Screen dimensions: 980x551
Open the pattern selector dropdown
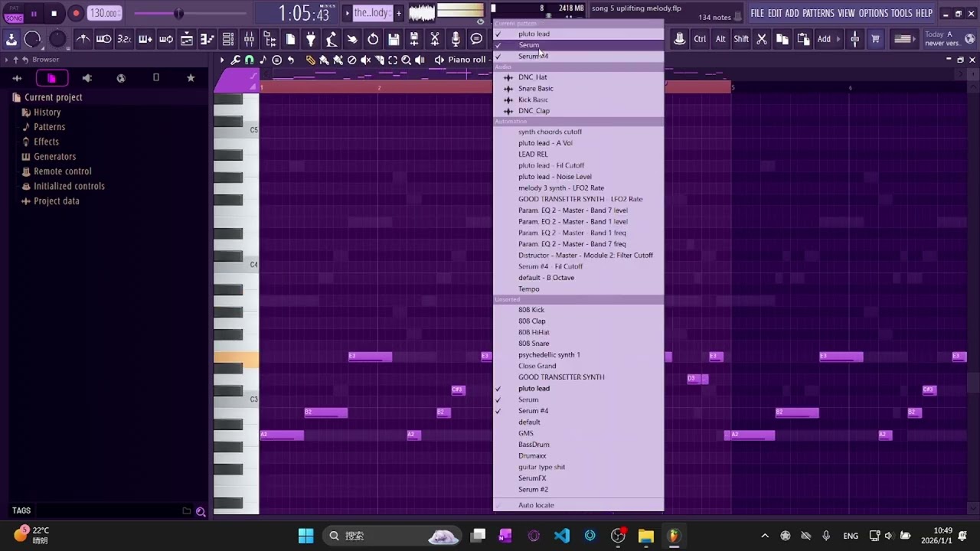click(372, 13)
